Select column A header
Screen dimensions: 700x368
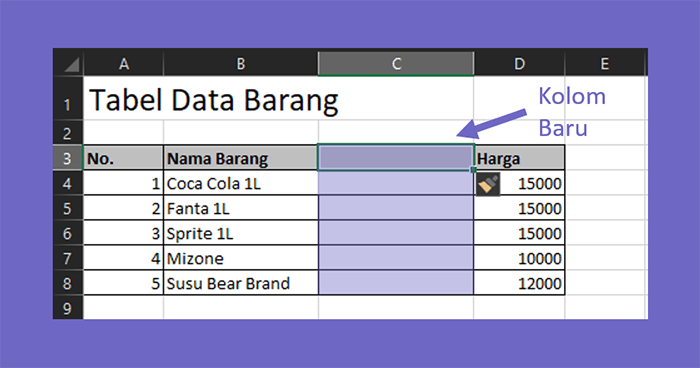click(123, 63)
